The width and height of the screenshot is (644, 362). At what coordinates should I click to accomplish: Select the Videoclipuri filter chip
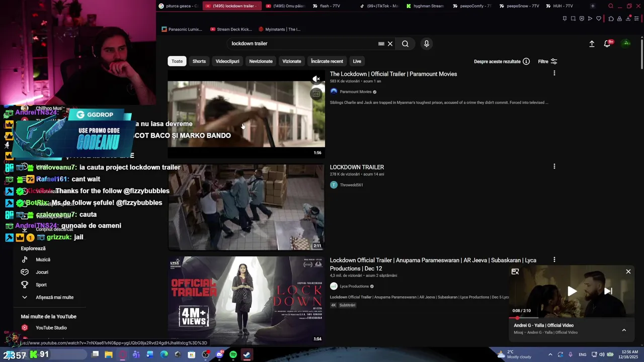227,61
